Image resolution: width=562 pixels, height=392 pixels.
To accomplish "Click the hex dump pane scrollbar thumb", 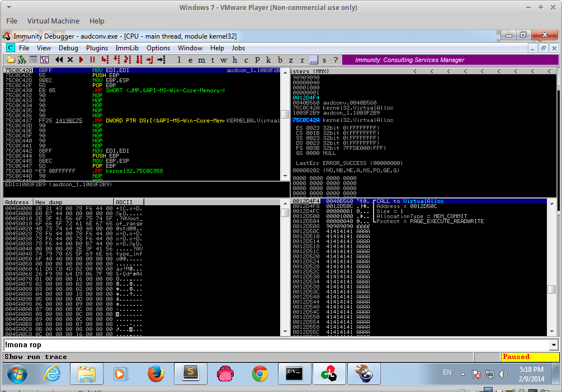I will [x=285, y=213].
